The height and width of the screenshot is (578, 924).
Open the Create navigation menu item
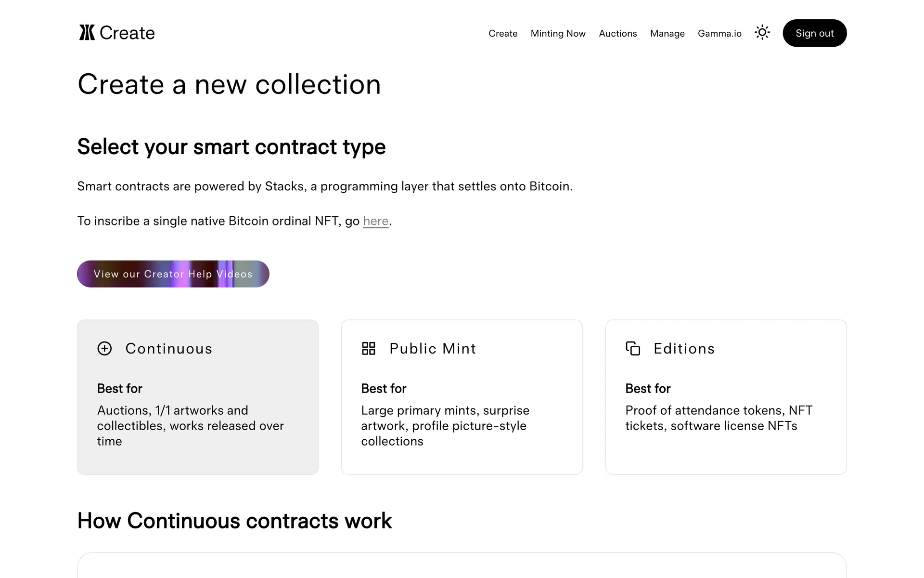503,33
